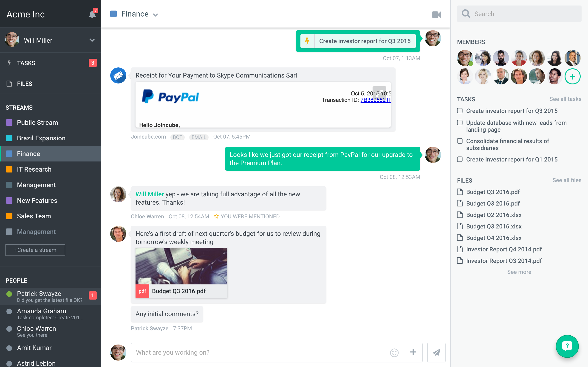Image resolution: width=588 pixels, height=367 pixels.
Task: Select the Finance stream
Action: [x=28, y=153]
